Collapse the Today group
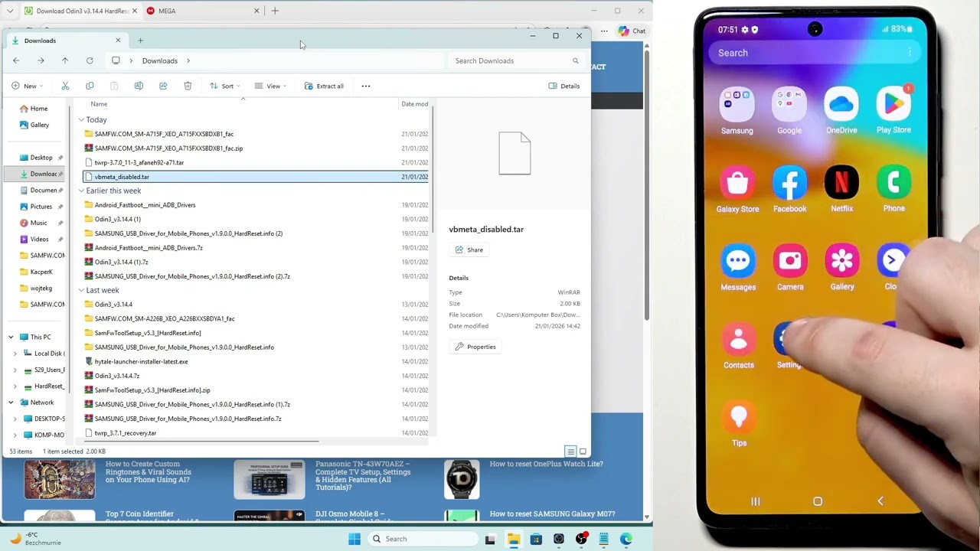 81,119
